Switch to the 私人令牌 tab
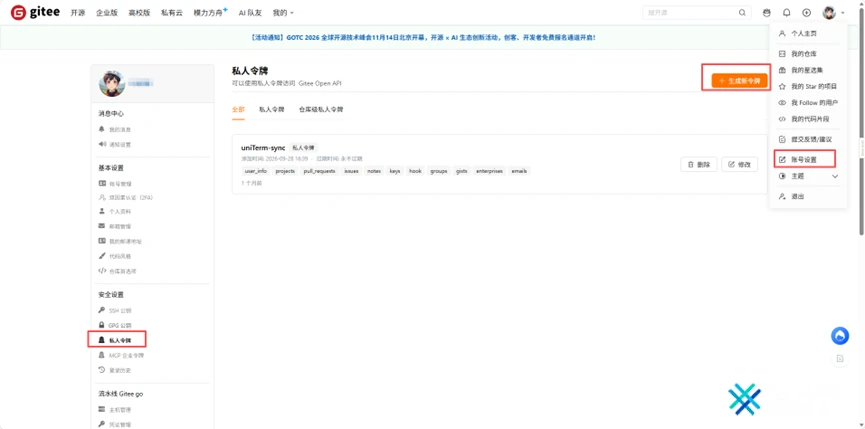The image size is (865, 429). coord(271,110)
